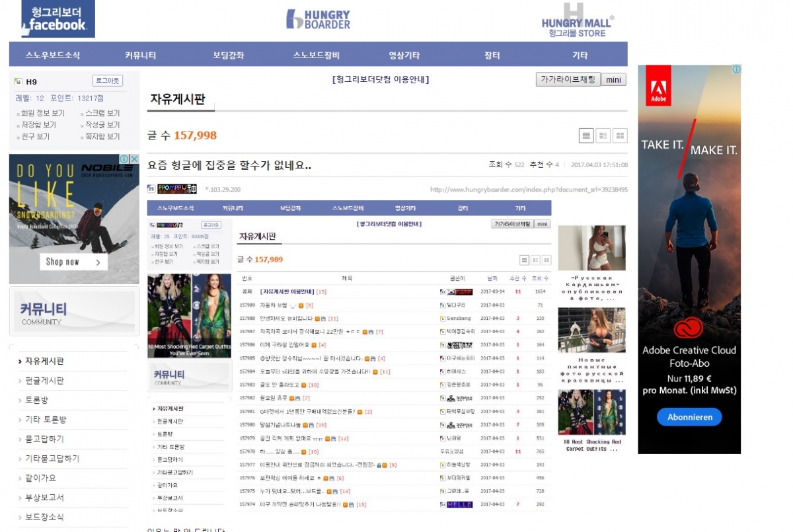Click the mini chat button

pyautogui.click(x=614, y=79)
